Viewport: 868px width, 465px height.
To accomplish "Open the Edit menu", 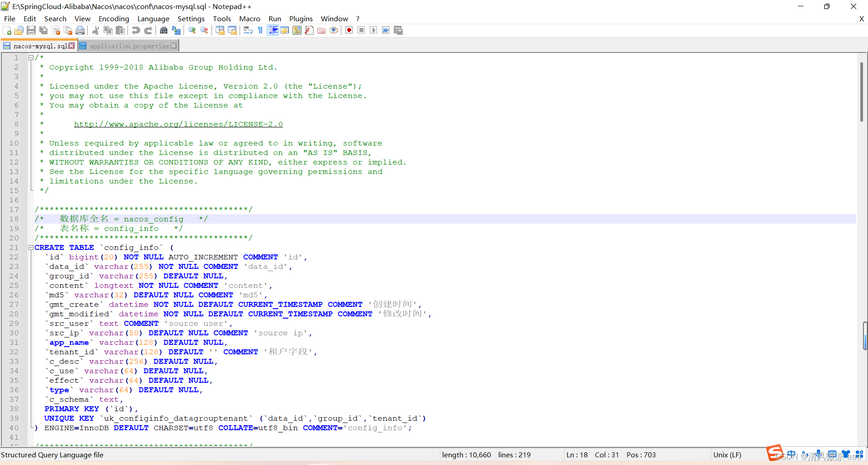I will pos(30,19).
